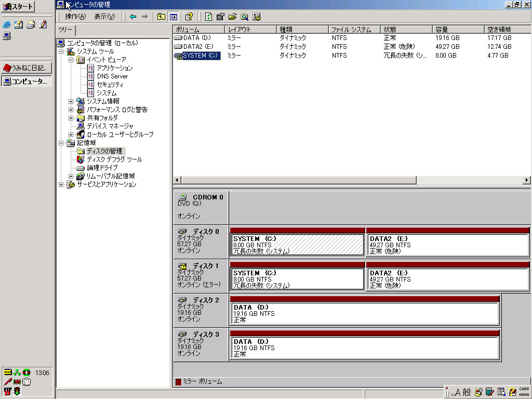Click the レイアウト column header
Image resolution: width=532 pixels, height=399 pixels.
click(251, 30)
